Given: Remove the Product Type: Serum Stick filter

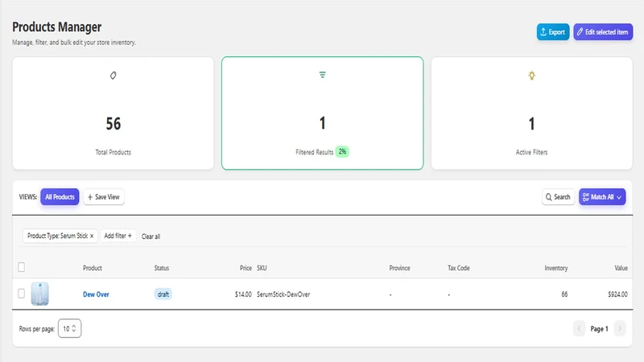Looking at the screenshot, I should pyautogui.click(x=92, y=236).
